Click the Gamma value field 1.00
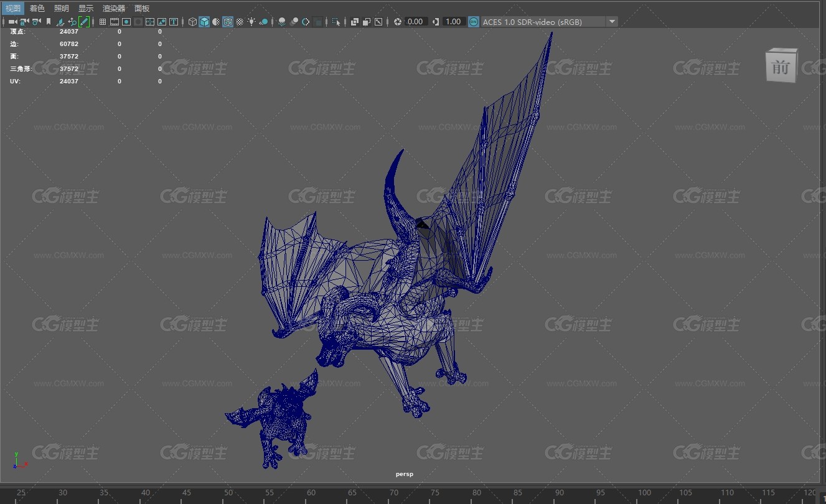 454,22
